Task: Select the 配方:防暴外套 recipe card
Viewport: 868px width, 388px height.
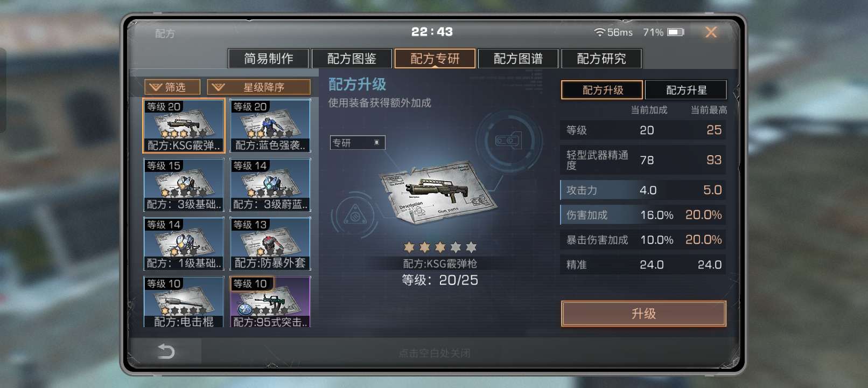Action: (270, 244)
